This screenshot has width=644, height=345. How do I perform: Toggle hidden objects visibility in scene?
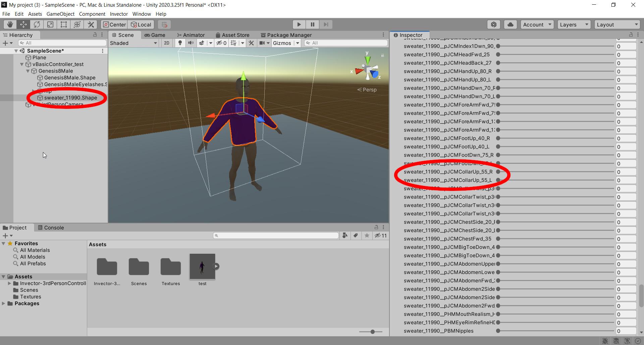pos(221,43)
